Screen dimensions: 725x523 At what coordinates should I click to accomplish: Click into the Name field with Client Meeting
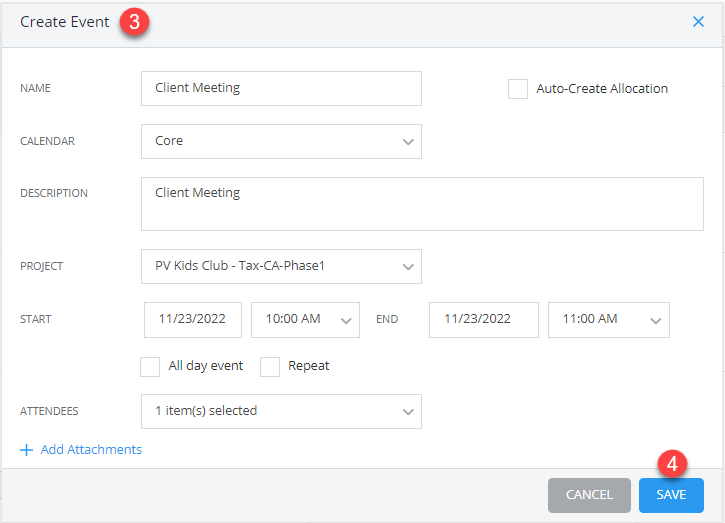pos(281,88)
